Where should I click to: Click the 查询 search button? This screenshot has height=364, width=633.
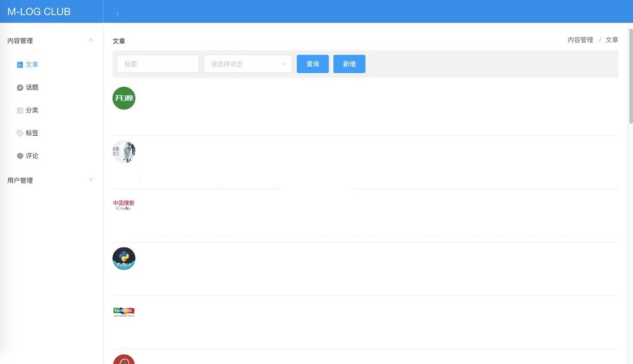tap(312, 64)
